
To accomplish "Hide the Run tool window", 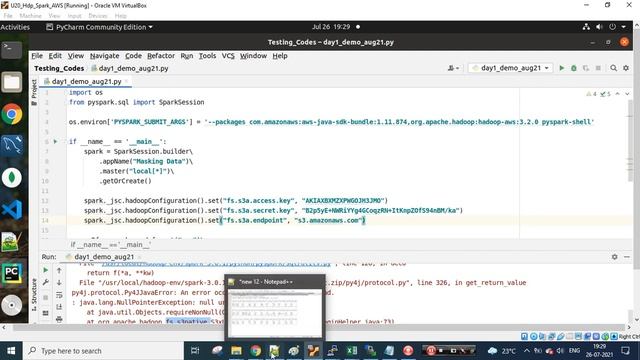I will [627, 257].
